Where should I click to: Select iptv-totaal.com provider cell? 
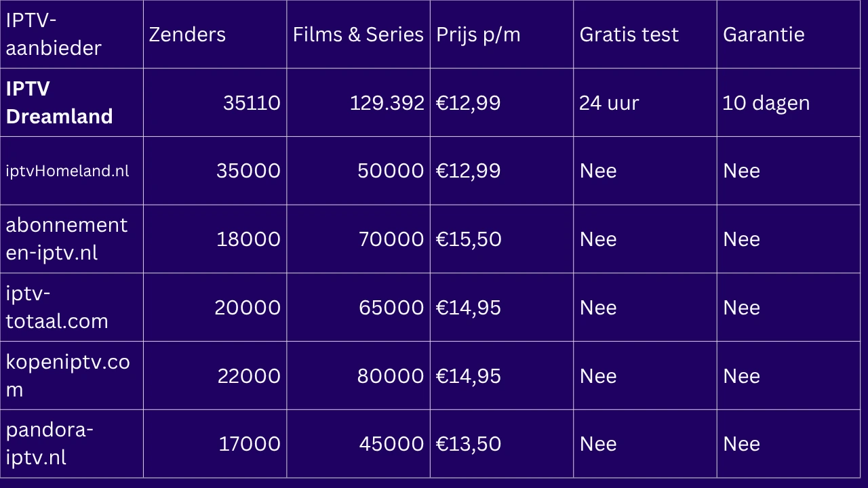pos(72,307)
